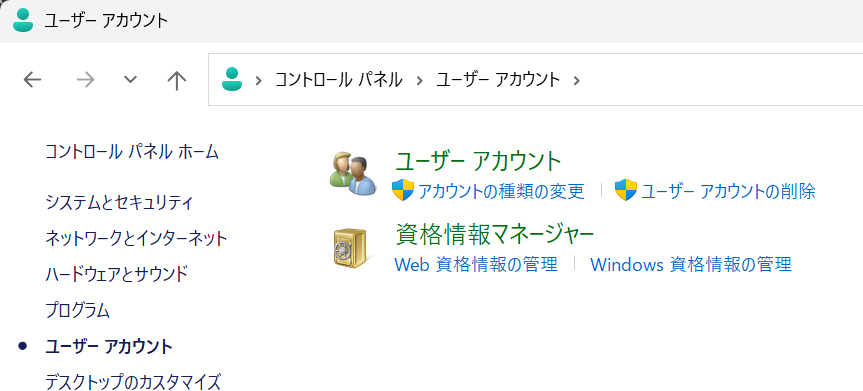Open the recent locations dropdown chevron
Screen dimensions: 863x391
point(130,80)
